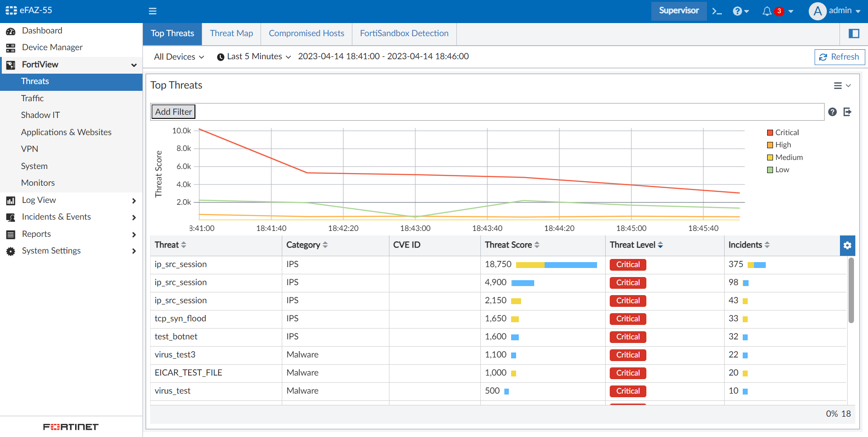Image resolution: width=868 pixels, height=437 pixels.
Task: Switch to the Threat Map tab
Action: [x=231, y=33]
